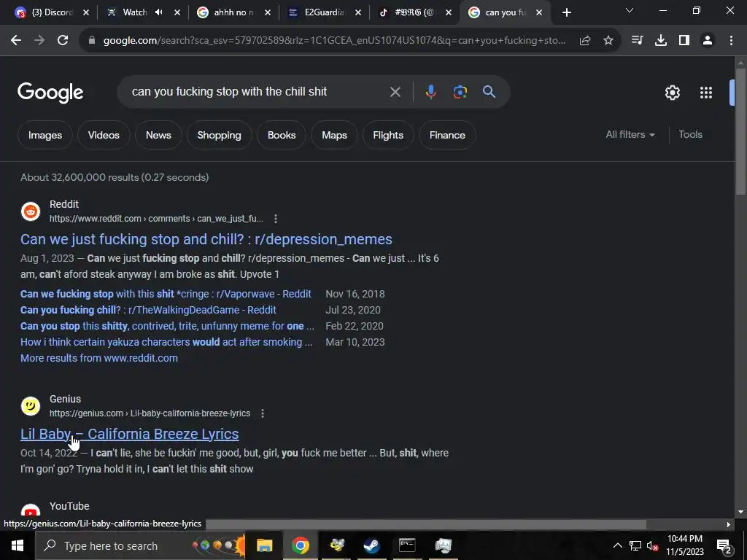Click the Google logo
The height and width of the screenshot is (560, 747).
pyautogui.click(x=50, y=93)
